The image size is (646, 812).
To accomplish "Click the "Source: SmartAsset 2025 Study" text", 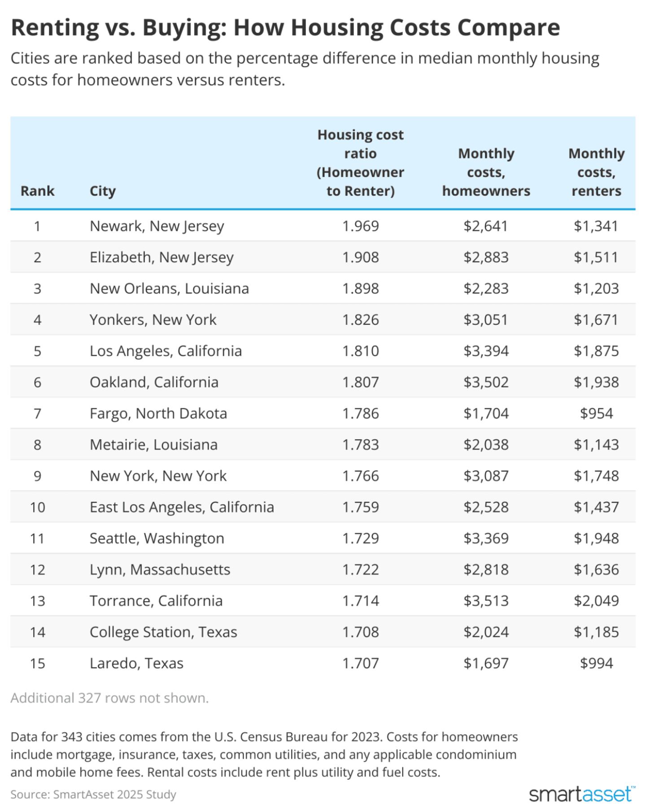I will (x=93, y=795).
